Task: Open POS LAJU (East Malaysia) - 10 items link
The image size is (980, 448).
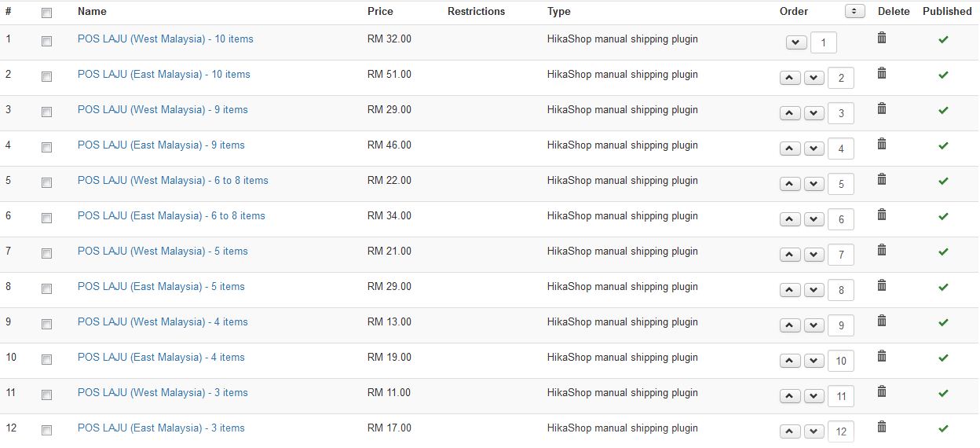Action: coord(163,75)
